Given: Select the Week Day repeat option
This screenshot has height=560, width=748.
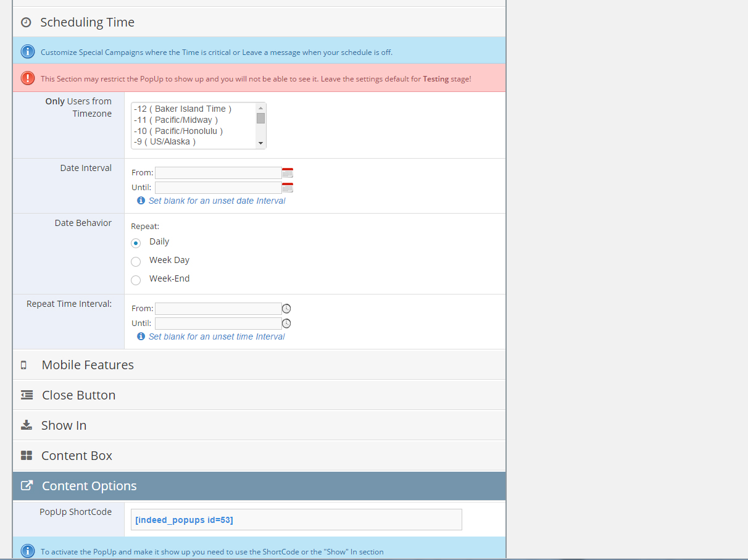Looking at the screenshot, I should tap(136, 261).
